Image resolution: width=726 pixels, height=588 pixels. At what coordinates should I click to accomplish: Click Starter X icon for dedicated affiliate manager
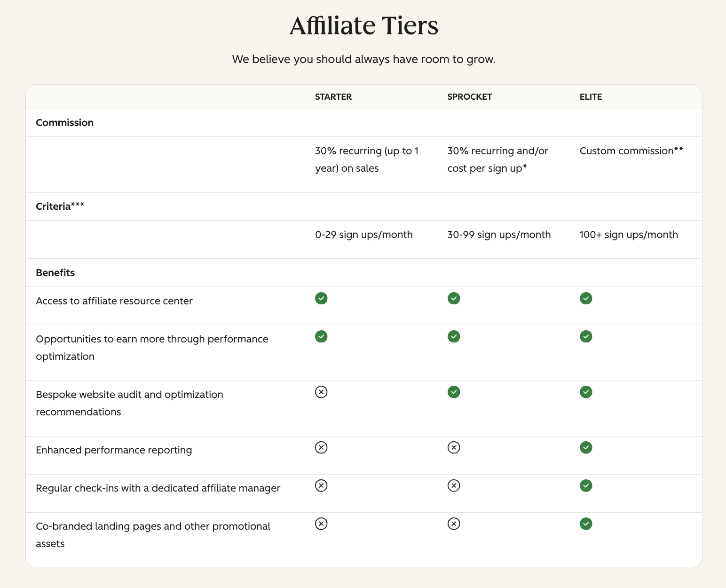pos(321,485)
